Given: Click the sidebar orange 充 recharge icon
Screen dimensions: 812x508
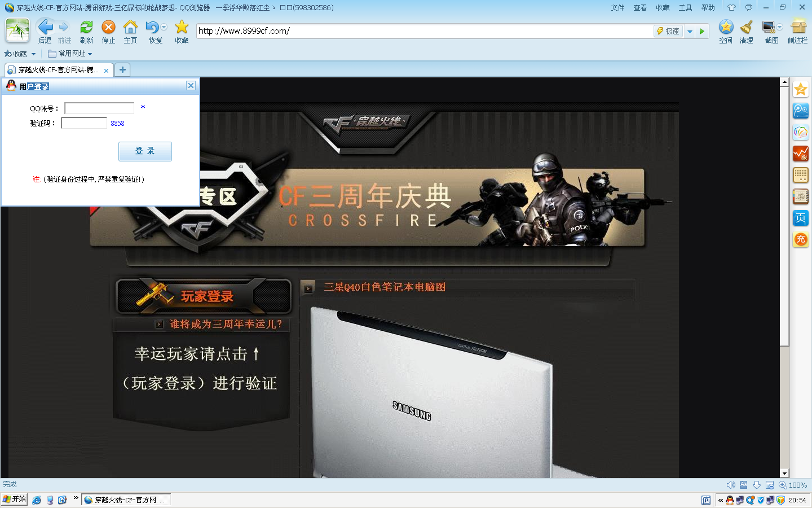Looking at the screenshot, I should [x=801, y=239].
